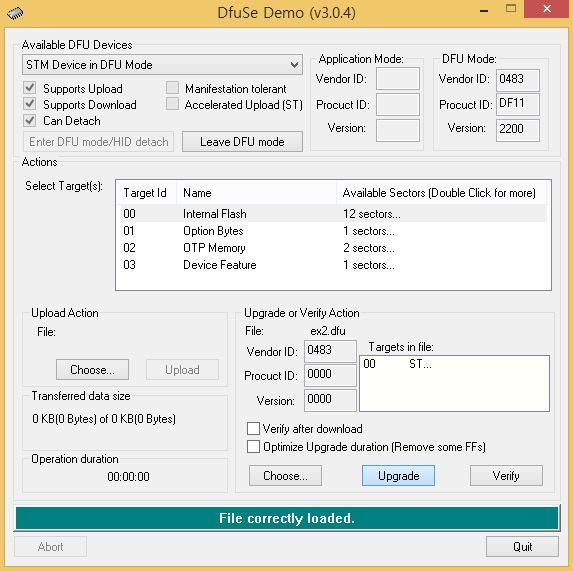Click the Name column header
This screenshot has height=571, width=573.
[256, 193]
